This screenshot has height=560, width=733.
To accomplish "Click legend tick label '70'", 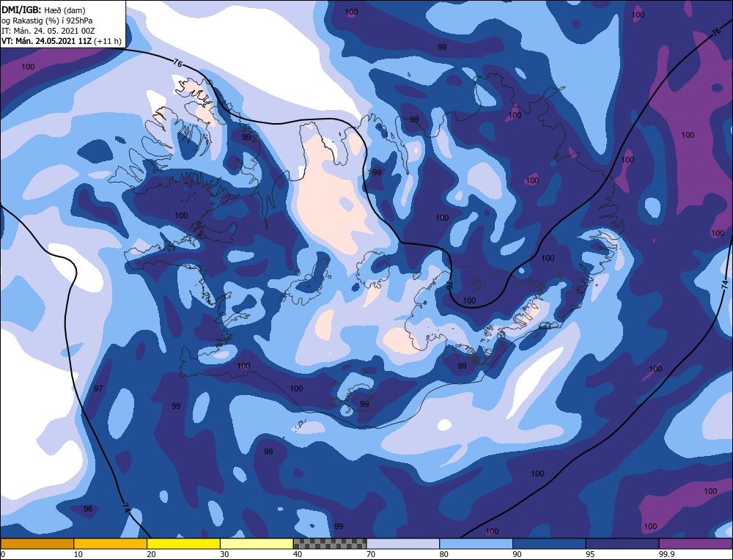I will click(x=371, y=554).
